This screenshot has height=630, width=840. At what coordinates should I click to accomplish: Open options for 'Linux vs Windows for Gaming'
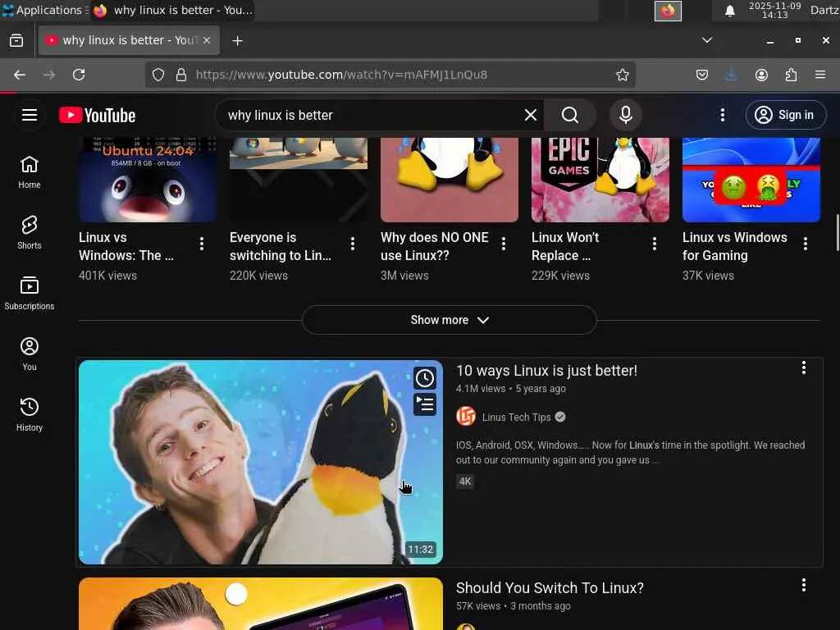[x=806, y=244]
